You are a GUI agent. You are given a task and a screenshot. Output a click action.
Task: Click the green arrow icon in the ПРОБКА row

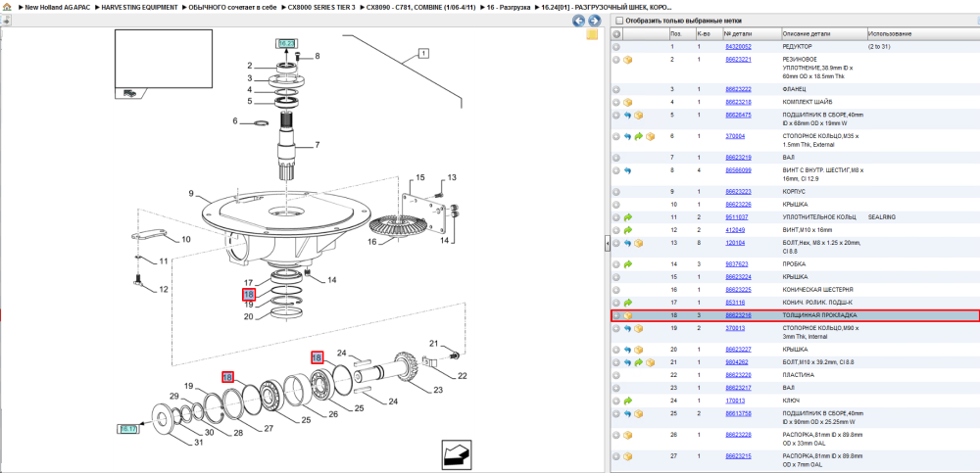pos(627,263)
